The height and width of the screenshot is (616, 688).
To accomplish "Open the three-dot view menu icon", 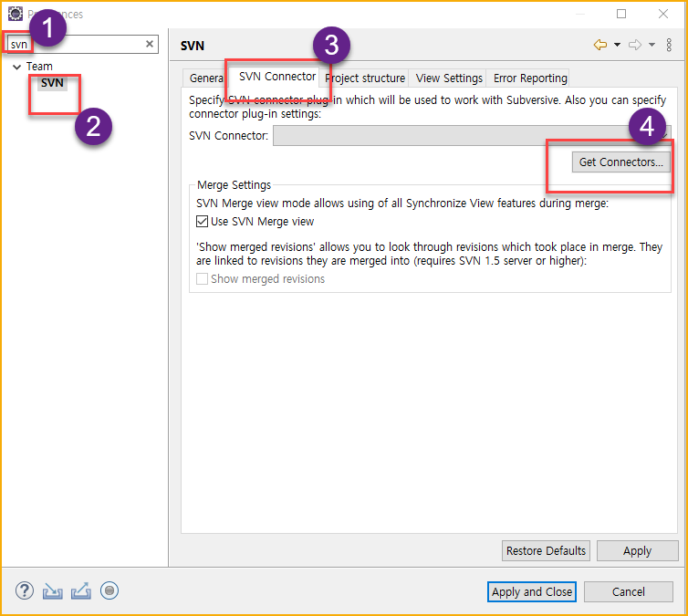I will 669,45.
